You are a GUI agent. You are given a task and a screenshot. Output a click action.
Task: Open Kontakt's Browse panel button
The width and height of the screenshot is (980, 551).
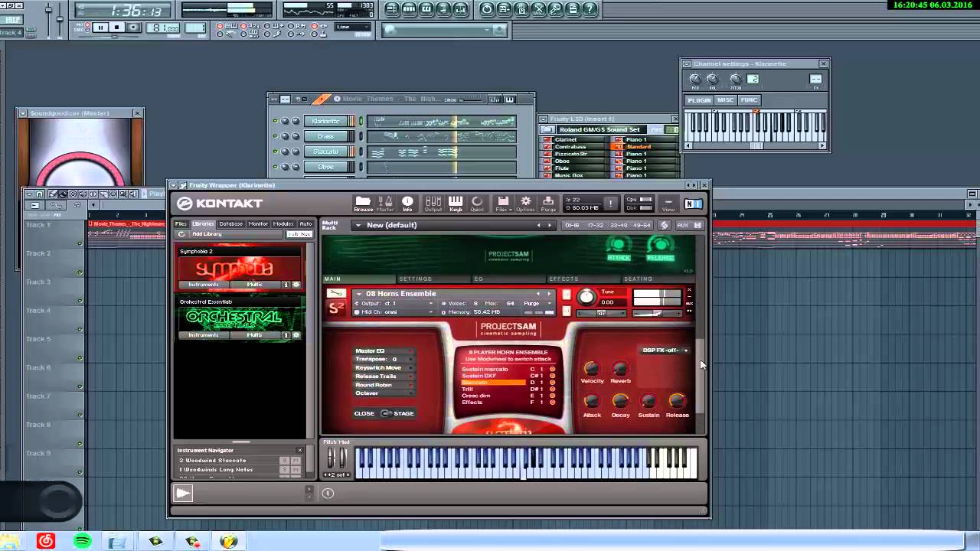(363, 204)
